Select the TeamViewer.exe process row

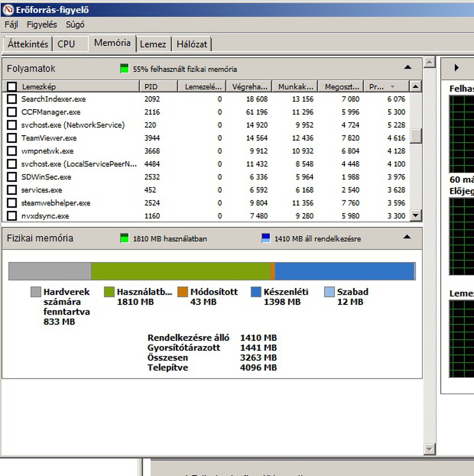click(x=207, y=138)
